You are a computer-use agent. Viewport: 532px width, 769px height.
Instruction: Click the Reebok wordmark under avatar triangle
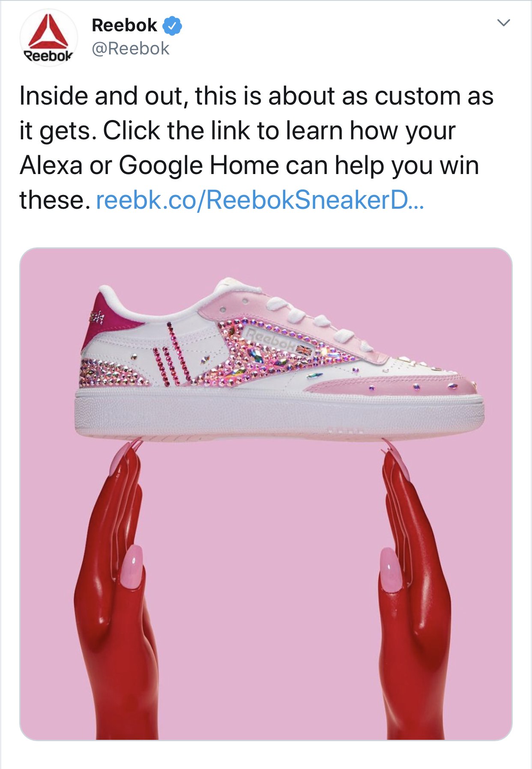click(48, 56)
